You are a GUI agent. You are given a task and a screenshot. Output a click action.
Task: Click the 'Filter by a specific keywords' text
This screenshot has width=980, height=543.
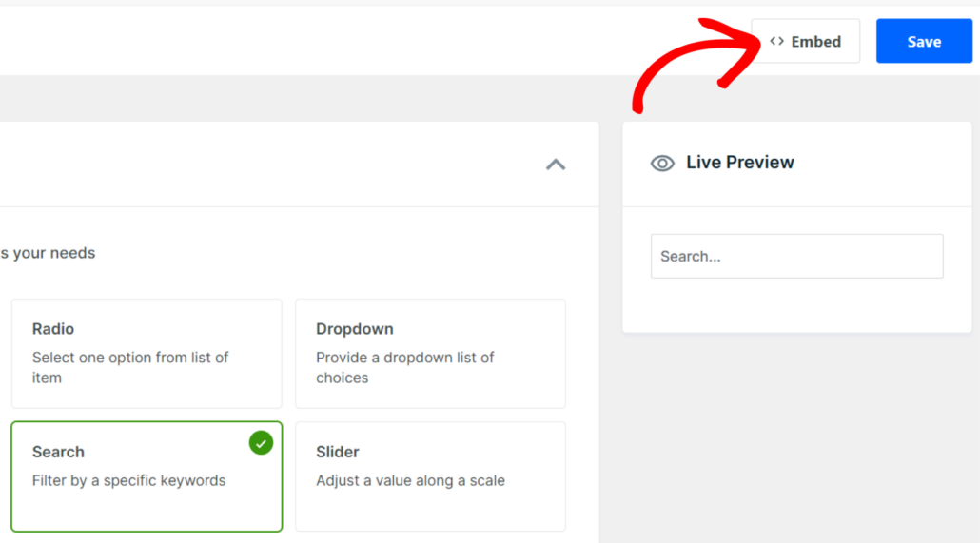(128, 481)
